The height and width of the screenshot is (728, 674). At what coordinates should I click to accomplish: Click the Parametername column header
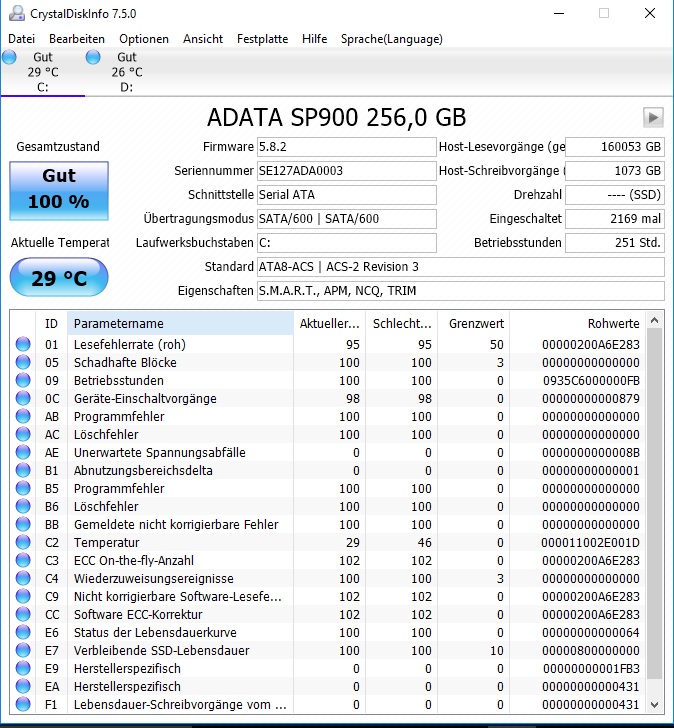[180, 324]
